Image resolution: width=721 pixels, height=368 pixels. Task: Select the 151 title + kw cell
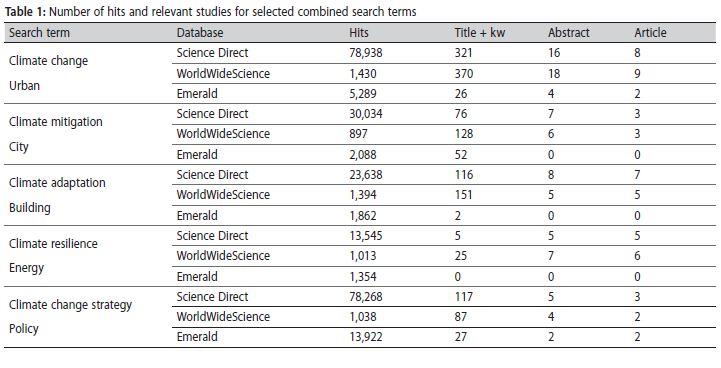click(x=464, y=195)
